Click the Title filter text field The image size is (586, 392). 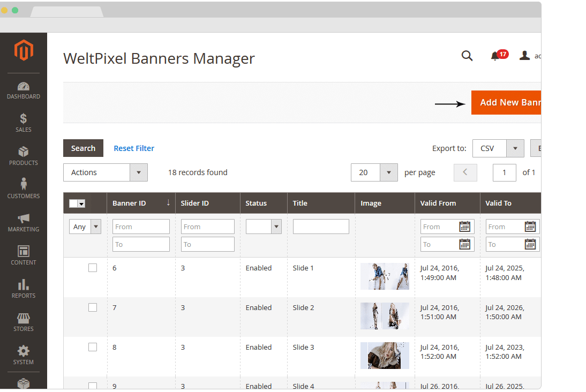click(x=321, y=227)
